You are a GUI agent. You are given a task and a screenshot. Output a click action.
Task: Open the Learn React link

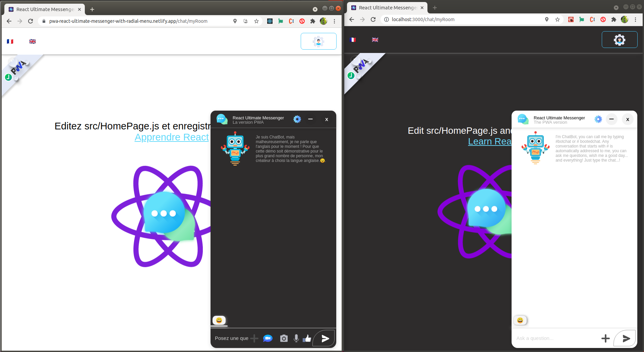489,141
